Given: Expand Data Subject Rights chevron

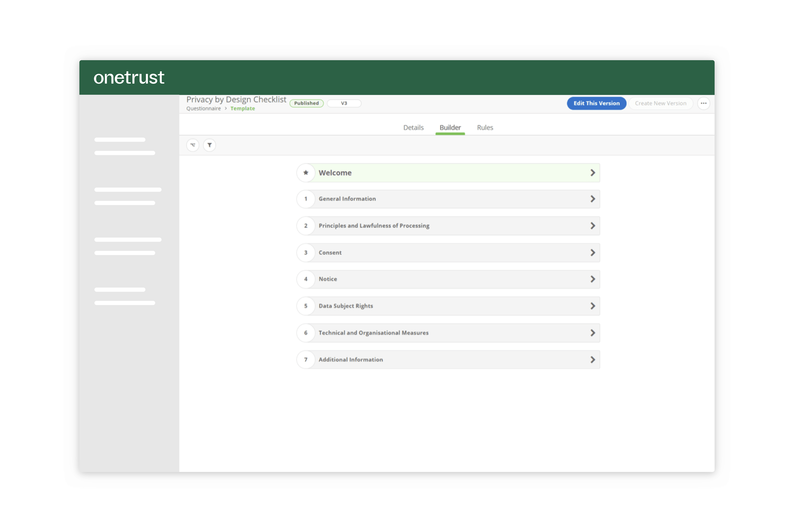Looking at the screenshot, I should (x=593, y=306).
